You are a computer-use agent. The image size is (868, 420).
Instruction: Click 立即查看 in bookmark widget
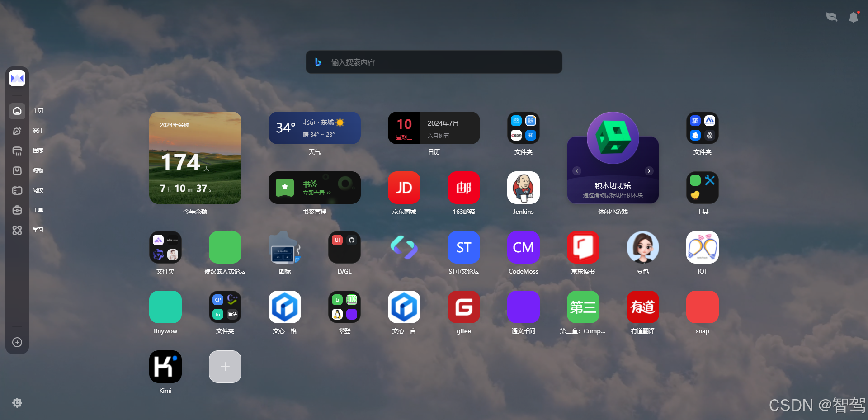click(317, 193)
